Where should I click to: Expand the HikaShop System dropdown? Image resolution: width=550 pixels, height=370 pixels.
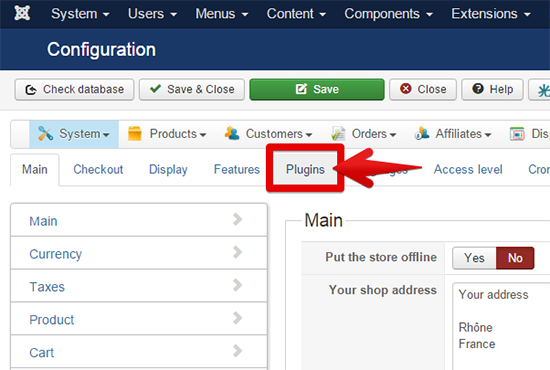[x=74, y=134]
